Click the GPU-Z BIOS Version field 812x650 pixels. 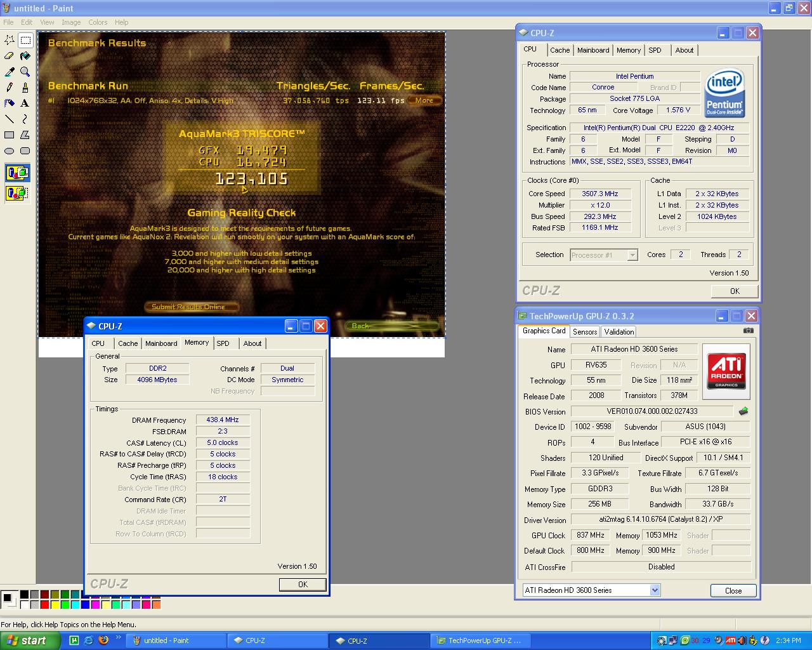tap(652, 411)
